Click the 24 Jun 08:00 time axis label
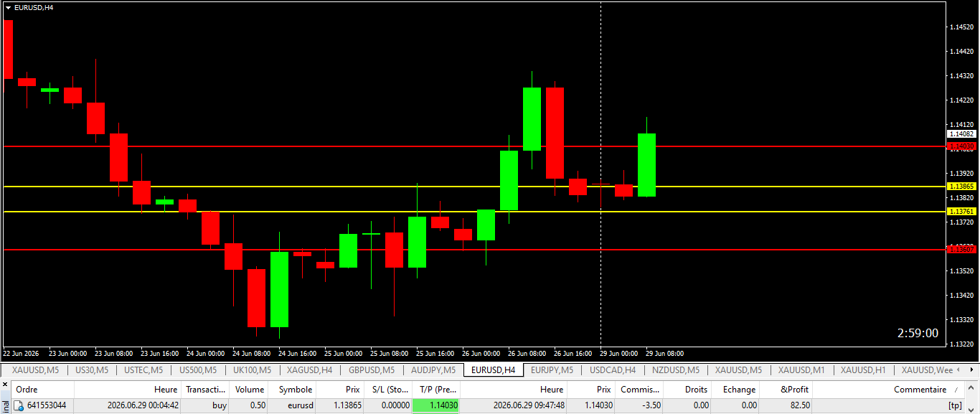980x414 pixels. (253, 354)
